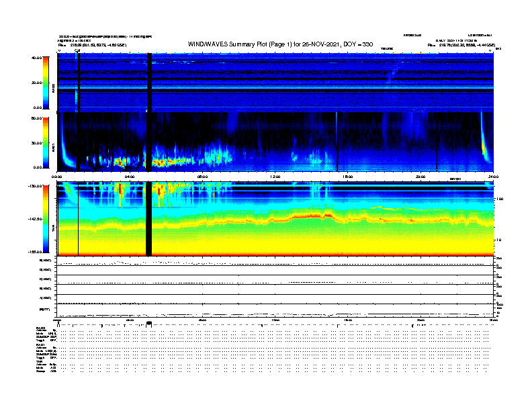Click the -142.50 label on TNR colorbar

(x=36, y=219)
